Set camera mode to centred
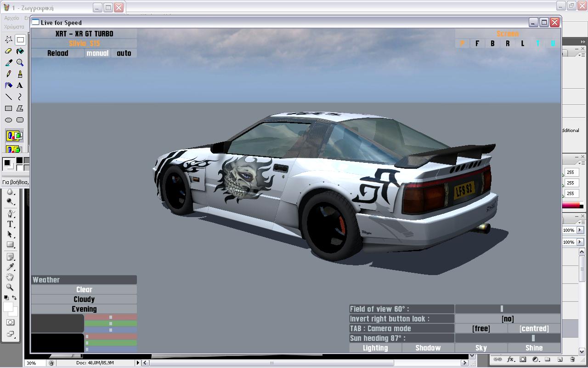Screen dimensions: 588x368 (x=534, y=328)
